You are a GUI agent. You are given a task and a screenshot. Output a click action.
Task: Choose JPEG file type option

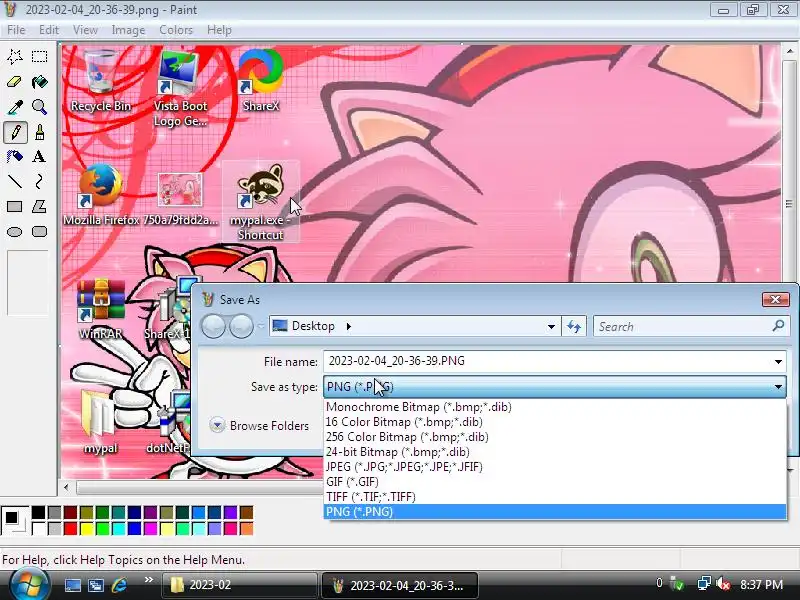coord(555,467)
